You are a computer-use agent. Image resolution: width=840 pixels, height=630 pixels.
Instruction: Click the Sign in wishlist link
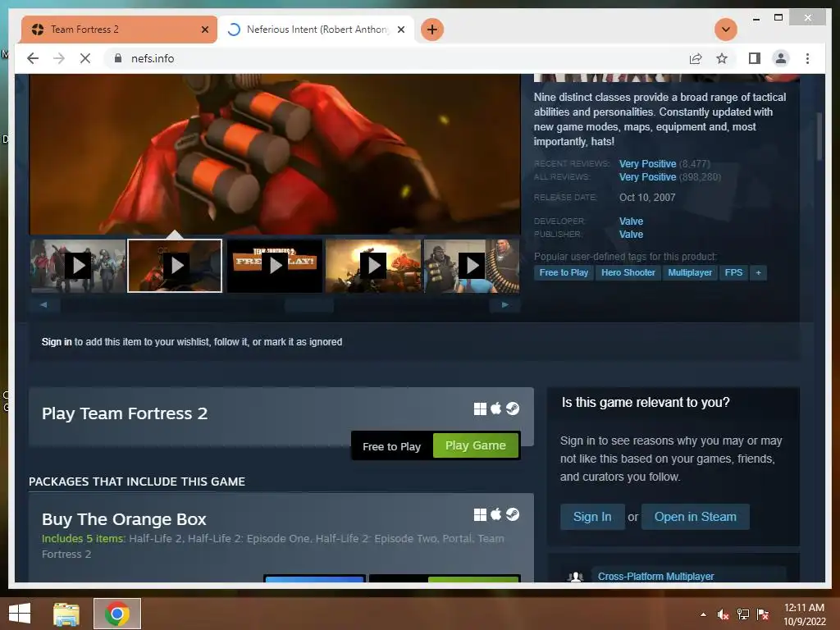pos(57,342)
